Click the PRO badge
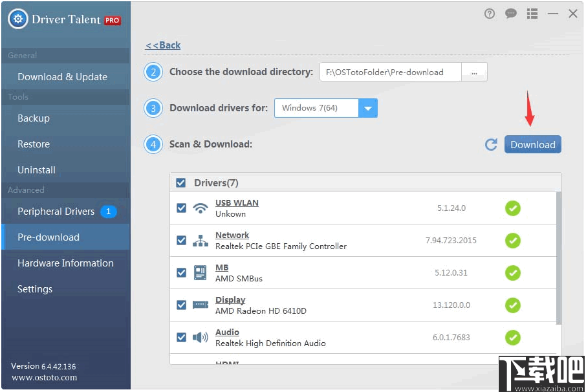The width and height of the screenshot is (586, 392). click(x=112, y=21)
